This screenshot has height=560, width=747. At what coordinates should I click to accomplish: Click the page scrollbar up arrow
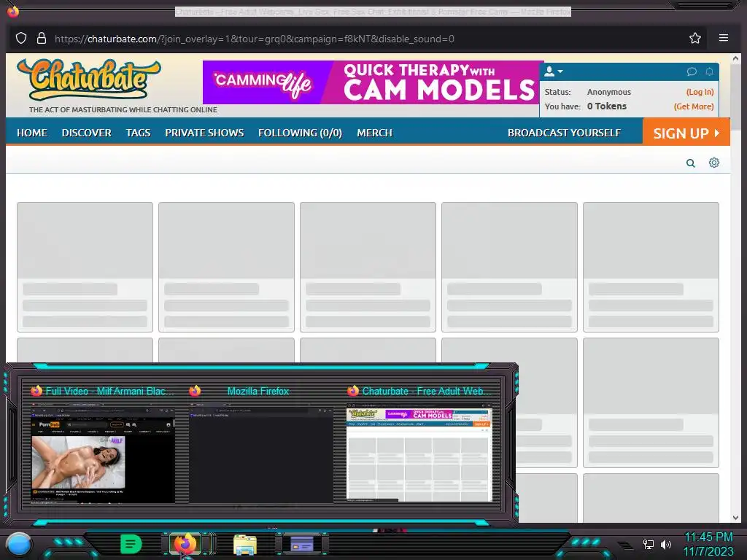point(735,59)
